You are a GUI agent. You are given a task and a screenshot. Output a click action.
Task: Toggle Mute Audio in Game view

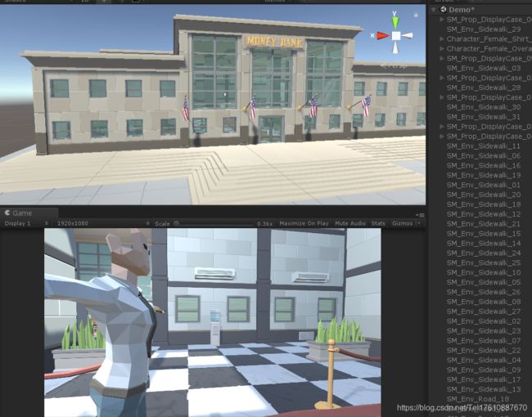tap(350, 223)
